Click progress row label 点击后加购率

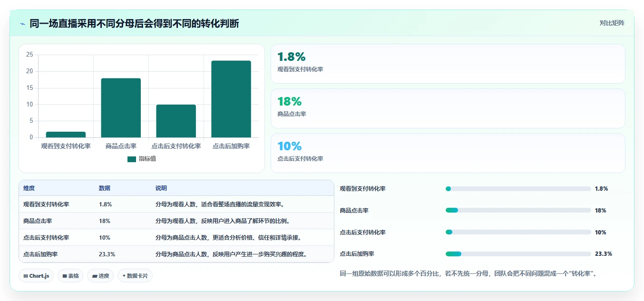357,254
